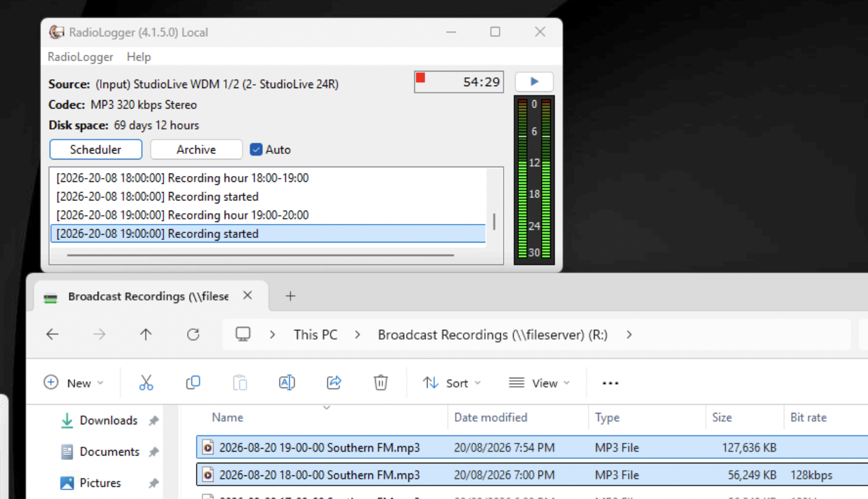The height and width of the screenshot is (499, 868).
Task: Click date cell 20/08/2026 7:00 PM
Action: [x=504, y=475]
